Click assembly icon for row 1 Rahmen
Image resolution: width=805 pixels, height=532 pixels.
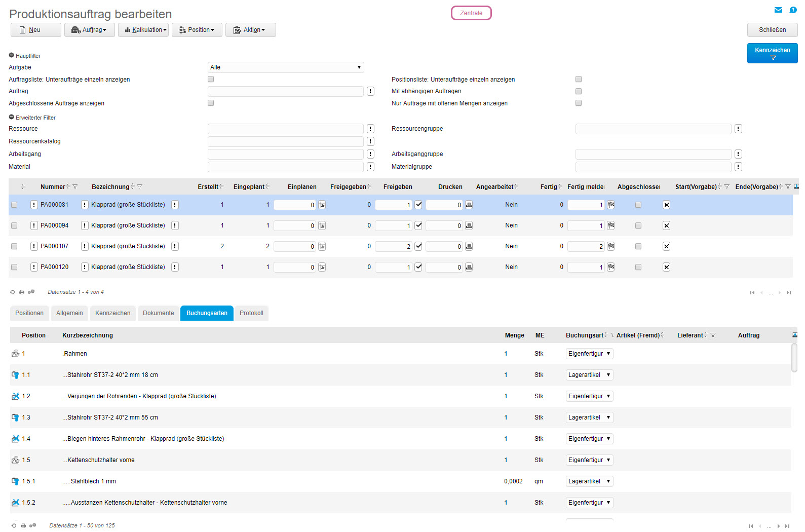pos(15,354)
